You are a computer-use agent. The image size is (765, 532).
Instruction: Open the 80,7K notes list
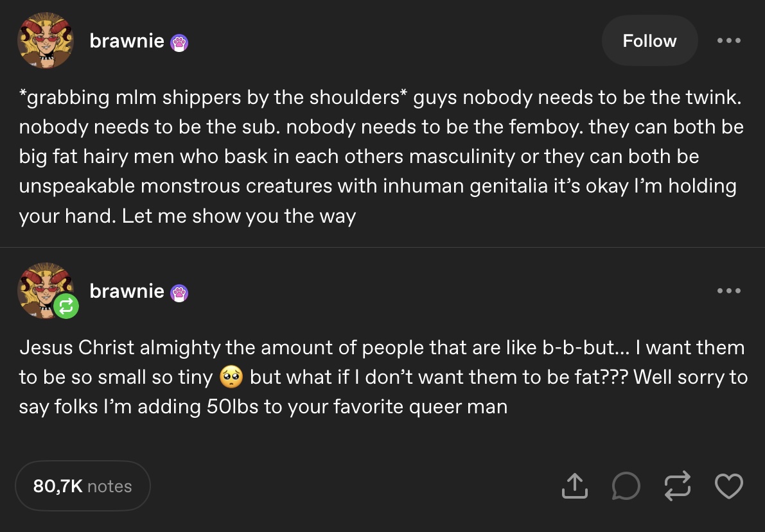[x=82, y=486]
